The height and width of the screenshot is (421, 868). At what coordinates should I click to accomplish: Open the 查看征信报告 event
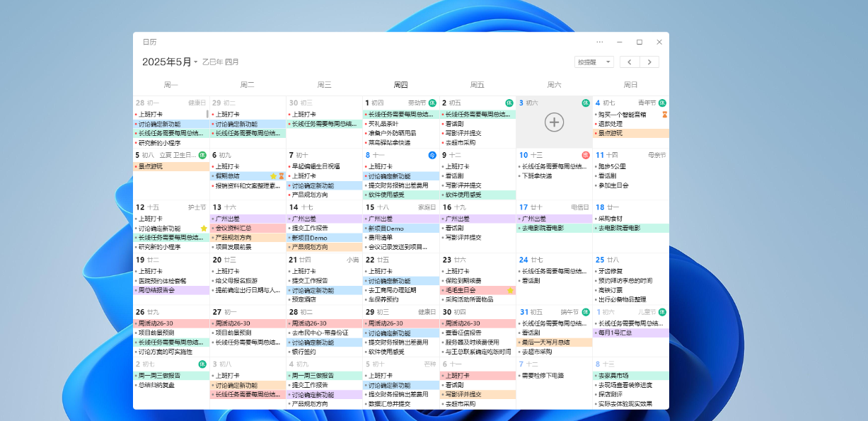pyautogui.click(x=478, y=333)
